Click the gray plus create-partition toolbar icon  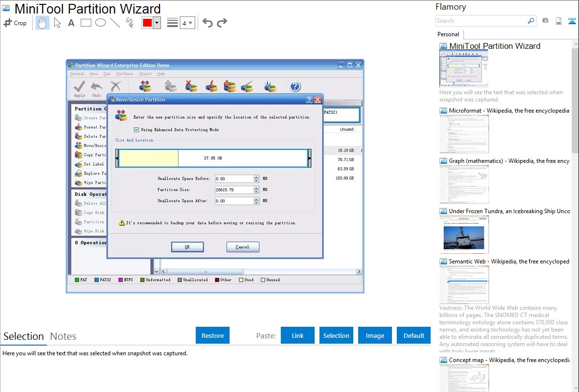point(171,87)
